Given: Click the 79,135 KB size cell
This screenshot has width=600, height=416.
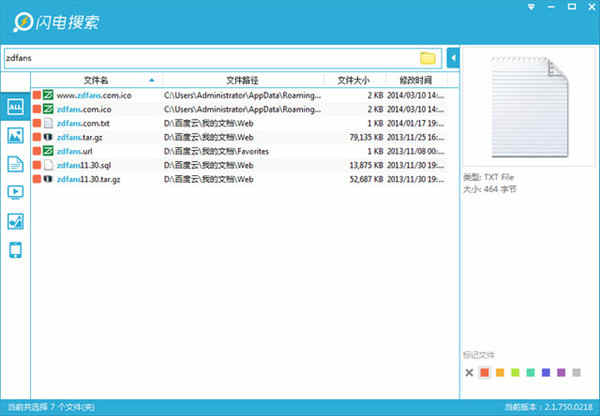Looking at the screenshot, I should click(366, 137).
